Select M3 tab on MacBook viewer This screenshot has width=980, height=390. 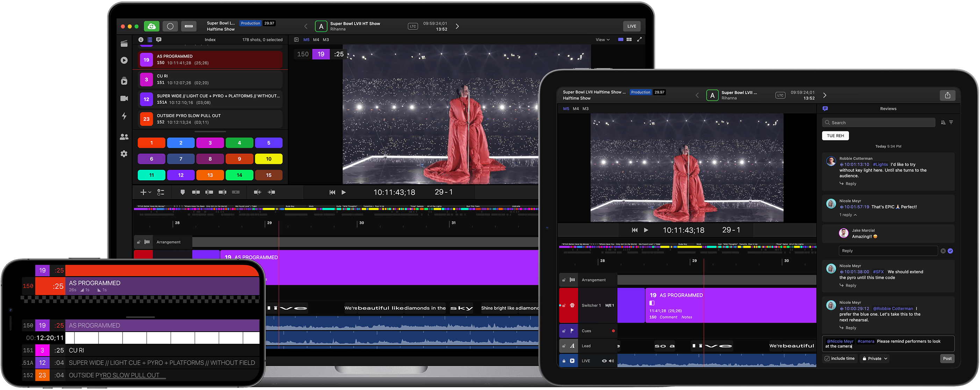point(326,39)
